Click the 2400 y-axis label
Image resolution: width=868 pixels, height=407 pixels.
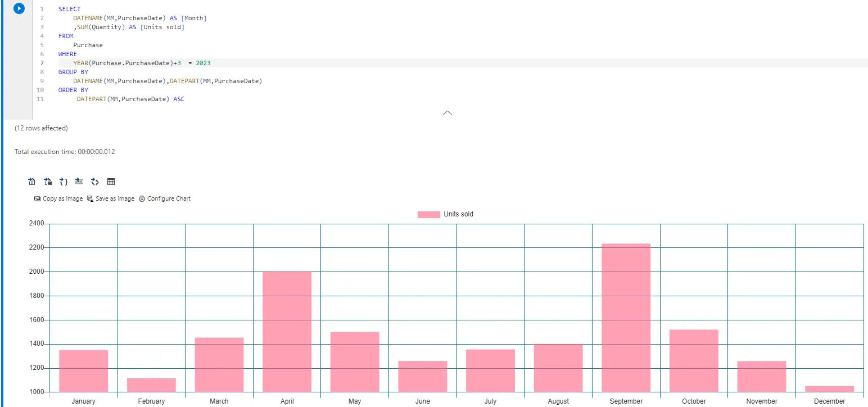[x=36, y=223]
